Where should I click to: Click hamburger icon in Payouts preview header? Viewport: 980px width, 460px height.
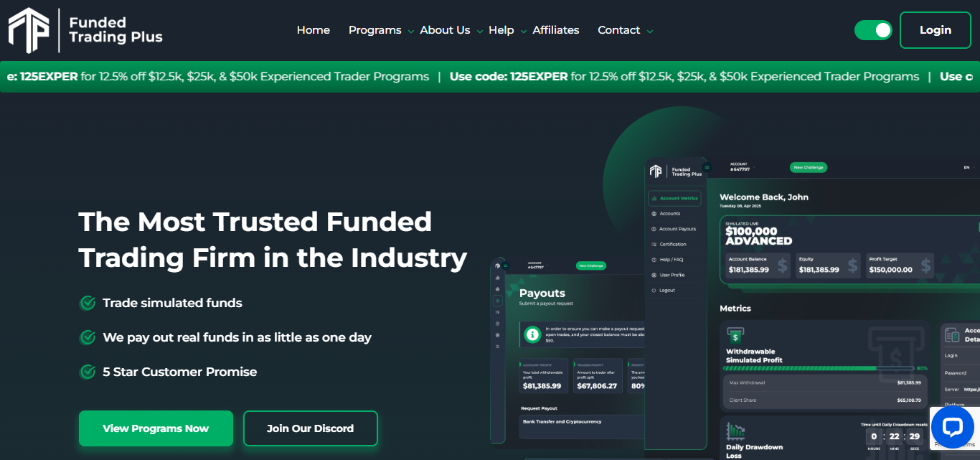pyautogui.click(x=505, y=266)
